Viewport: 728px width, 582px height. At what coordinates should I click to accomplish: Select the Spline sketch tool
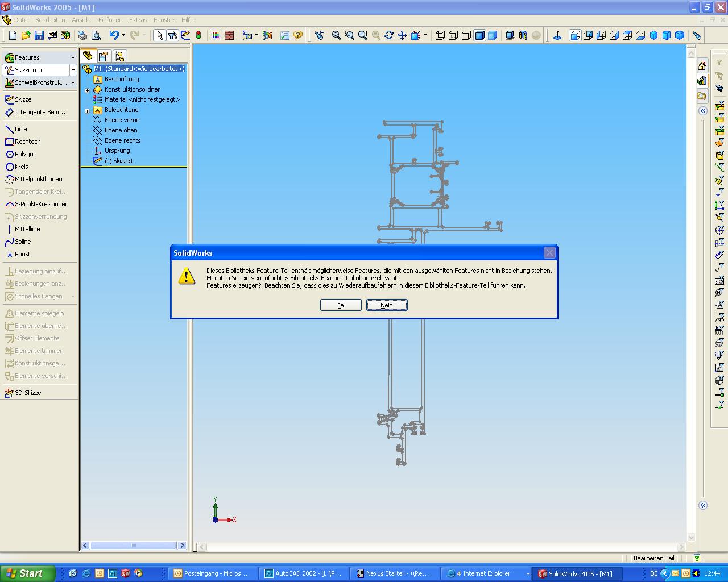pyautogui.click(x=18, y=242)
